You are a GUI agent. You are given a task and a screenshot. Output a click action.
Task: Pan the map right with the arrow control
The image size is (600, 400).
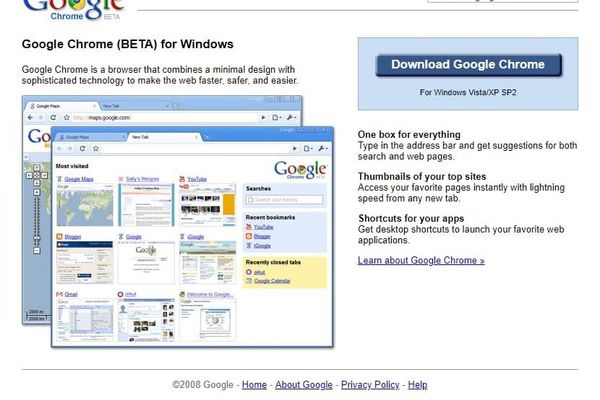44,175
